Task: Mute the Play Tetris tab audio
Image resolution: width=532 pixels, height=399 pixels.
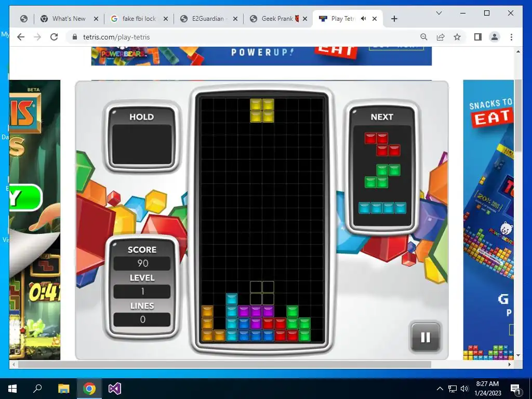Action: click(x=363, y=19)
